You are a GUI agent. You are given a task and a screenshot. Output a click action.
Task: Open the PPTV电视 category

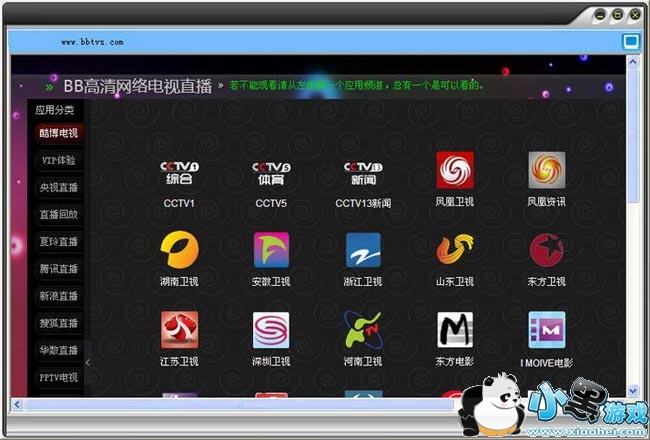[x=59, y=377]
